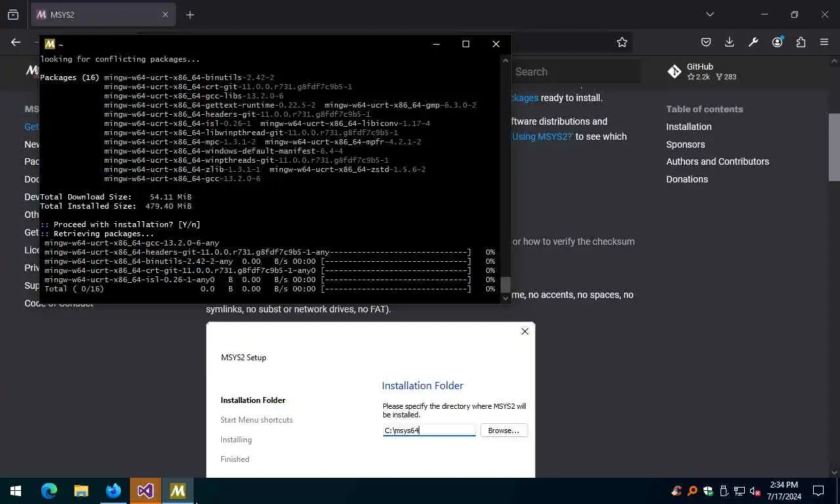Switch to Firefox in the taskbar
This screenshot has height=504, width=840.
click(x=113, y=491)
